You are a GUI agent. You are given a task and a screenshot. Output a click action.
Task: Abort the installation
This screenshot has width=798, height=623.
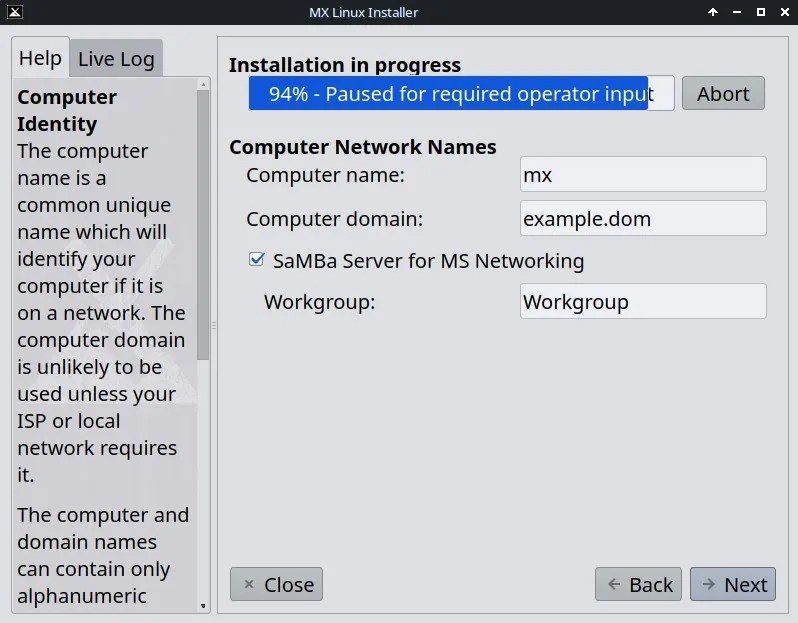[723, 93]
